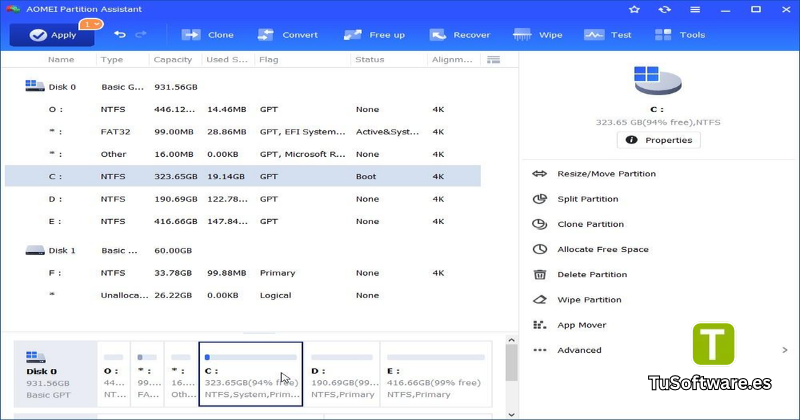Image resolution: width=800 pixels, height=420 pixels.
Task: Select the O: partition row
Action: [x=243, y=109]
